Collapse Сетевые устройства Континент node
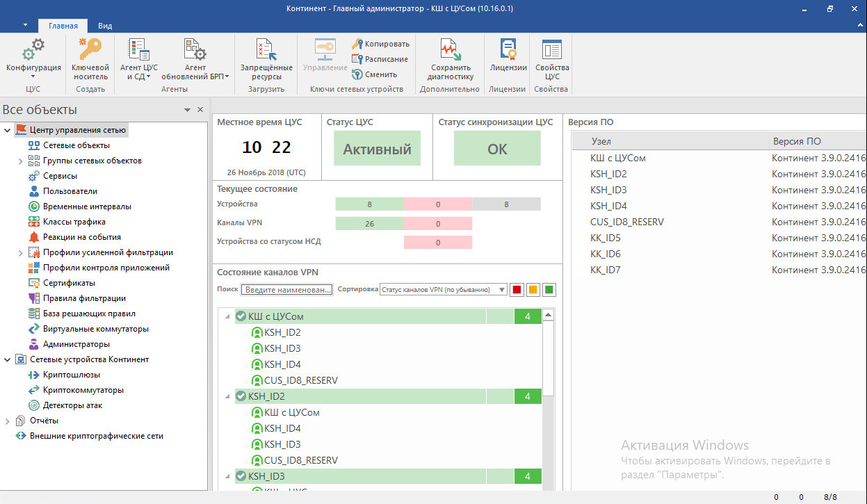The height and width of the screenshot is (504, 867). coord(8,359)
